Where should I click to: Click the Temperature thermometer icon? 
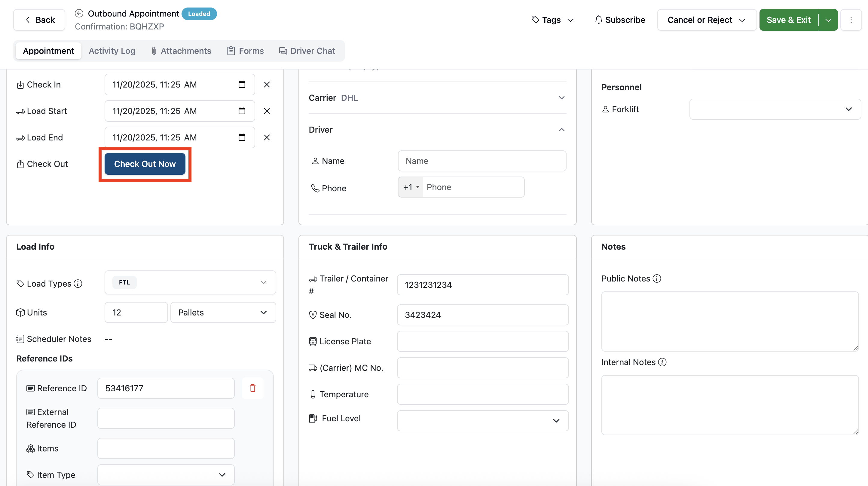(313, 394)
